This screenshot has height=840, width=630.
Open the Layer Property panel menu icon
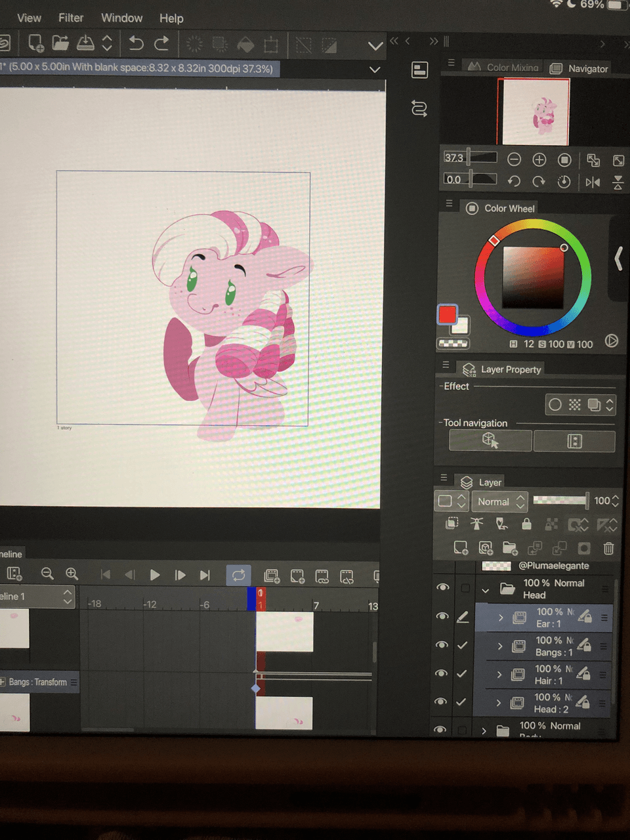[446, 365]
